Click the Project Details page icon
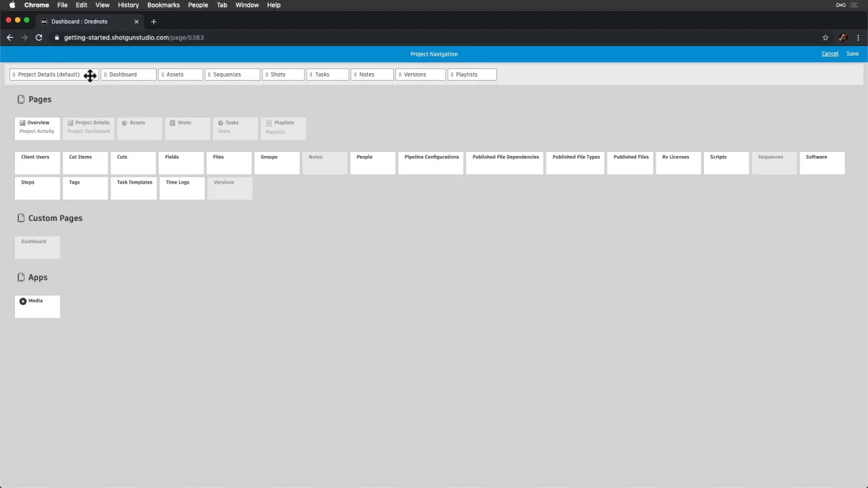The width and height of the screenshot is (868, 488). click(x=71, y=123)
